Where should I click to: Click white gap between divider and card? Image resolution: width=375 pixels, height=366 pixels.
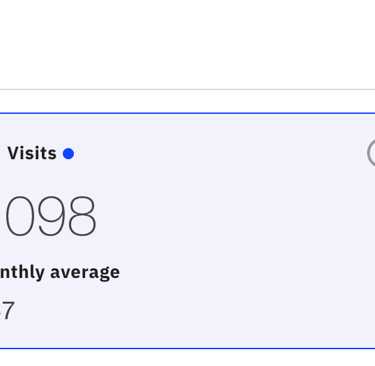point(187,101)
